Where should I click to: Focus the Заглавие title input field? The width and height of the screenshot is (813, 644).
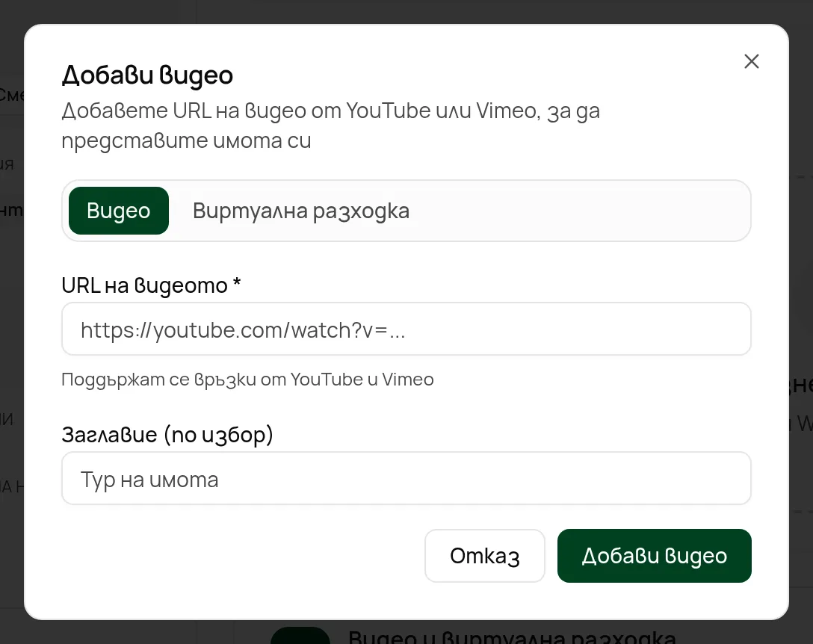pos(406,479)
